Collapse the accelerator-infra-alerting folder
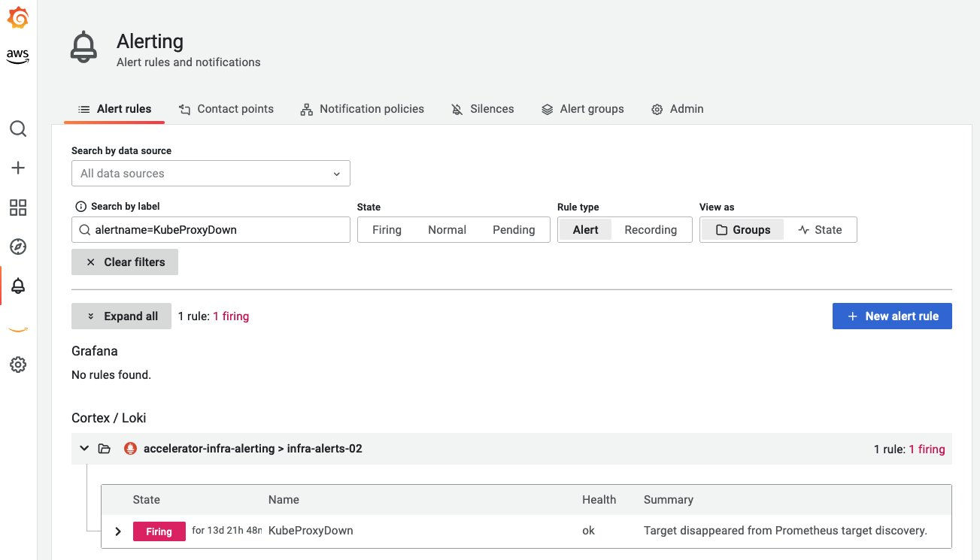The width and height of the screenshot is (980, 560). (x=83, y=447)
